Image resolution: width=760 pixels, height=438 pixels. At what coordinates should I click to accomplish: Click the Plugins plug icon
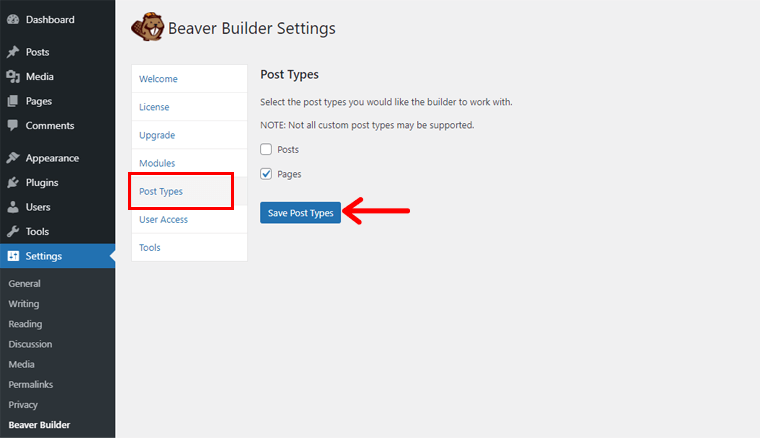pos(13,183)
